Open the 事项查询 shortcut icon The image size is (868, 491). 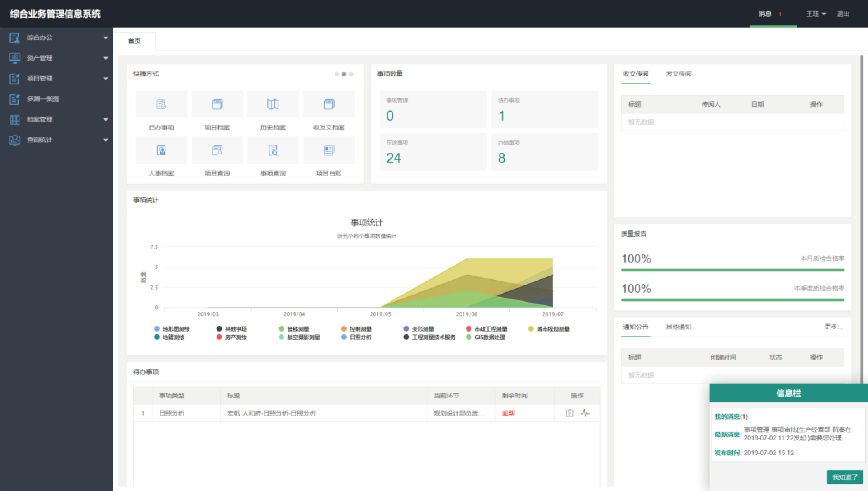pos(273,150)
